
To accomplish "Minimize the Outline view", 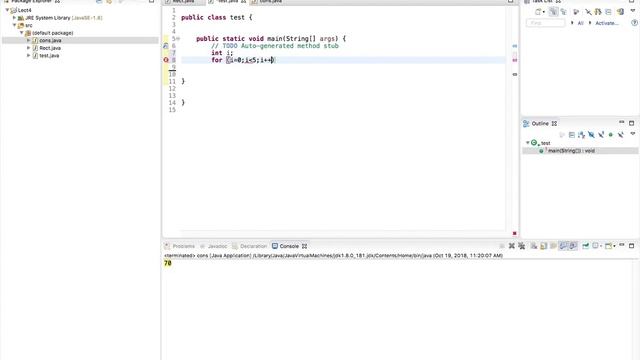I will coord(622,122).
